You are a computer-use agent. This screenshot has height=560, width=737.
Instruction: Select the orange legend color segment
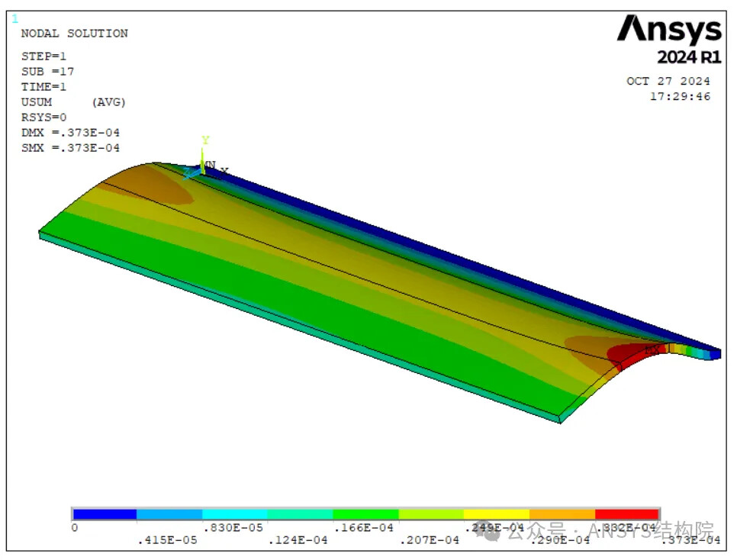[x=562, y=514]
